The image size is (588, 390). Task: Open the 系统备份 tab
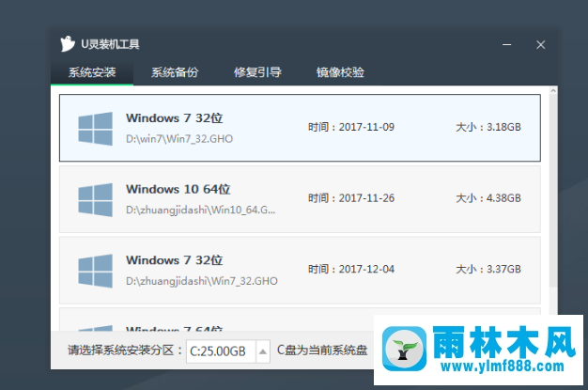(175, 72)
